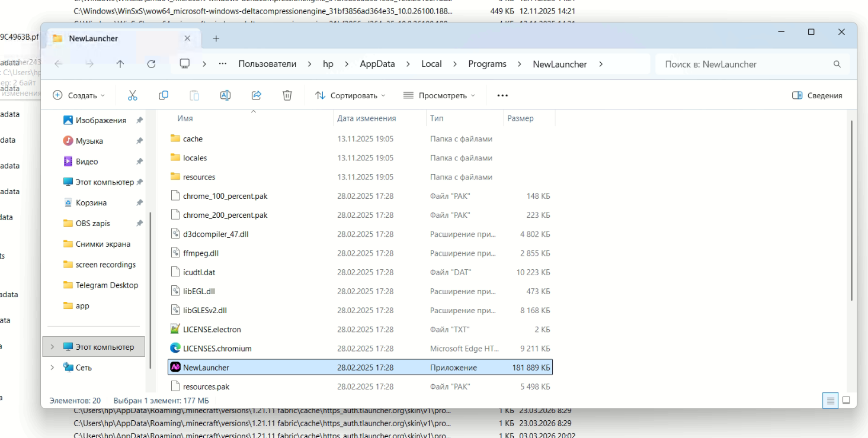Add a new Explorer tab
The width and height of the screenshot is (868, 438).
216,38
